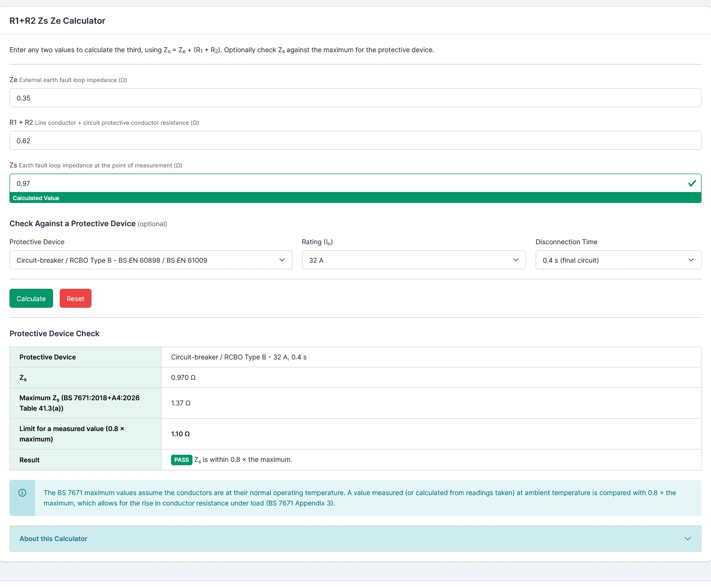Viewport: 711px width, 588px height.
Task: Focus the R1 + R2 input field
Action: click(x=355, y=140)
